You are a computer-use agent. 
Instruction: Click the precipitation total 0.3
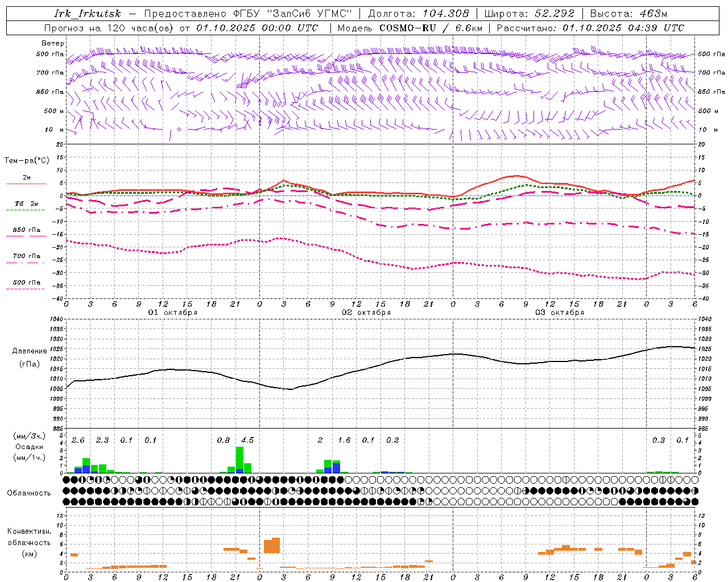tap(659, 440)
